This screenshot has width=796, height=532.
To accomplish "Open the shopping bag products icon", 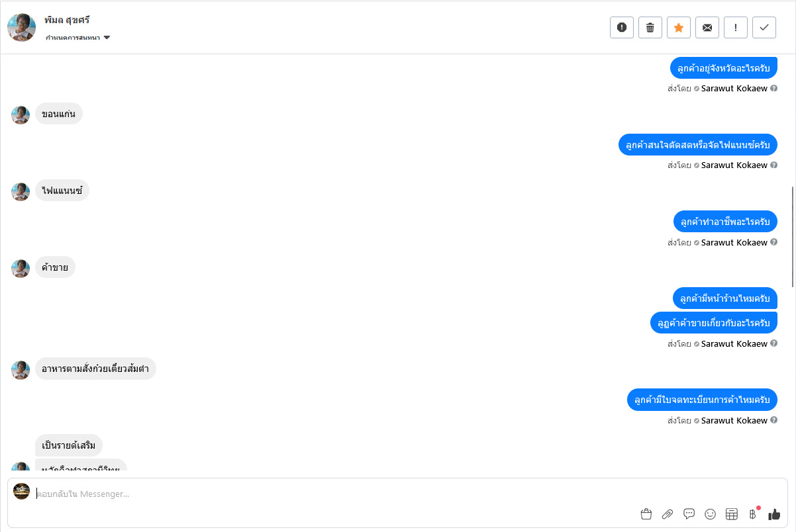I will click(x=646, y=514).
